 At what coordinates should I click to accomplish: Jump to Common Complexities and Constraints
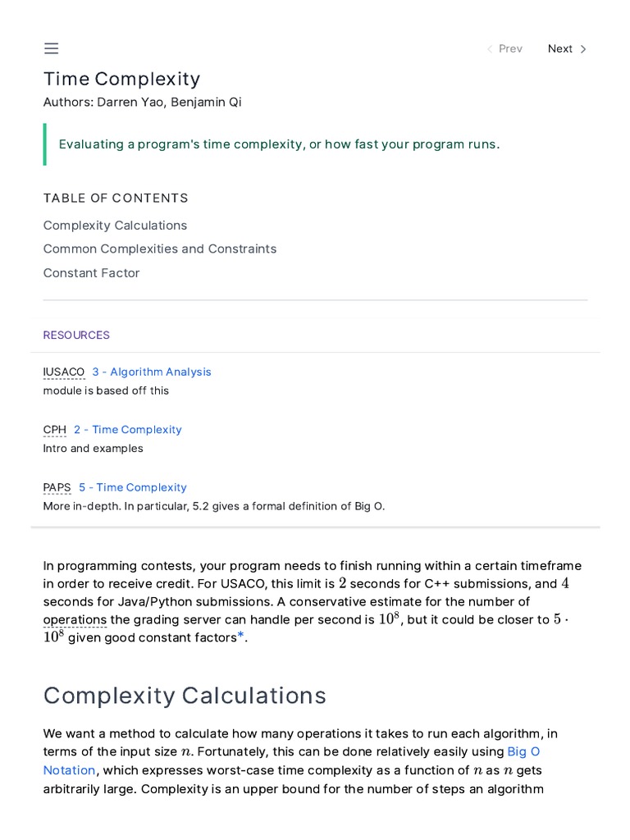160,249
